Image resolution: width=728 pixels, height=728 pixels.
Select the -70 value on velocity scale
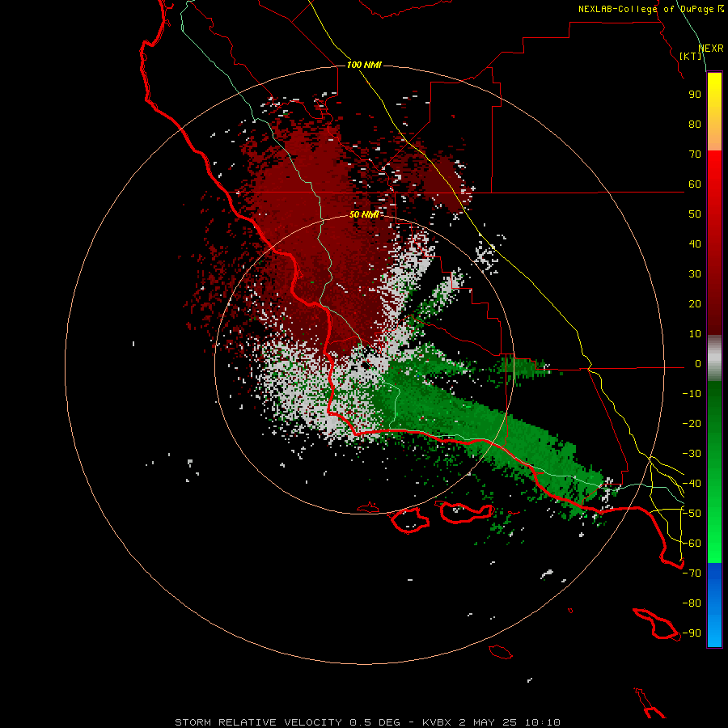tap(692, 574)
